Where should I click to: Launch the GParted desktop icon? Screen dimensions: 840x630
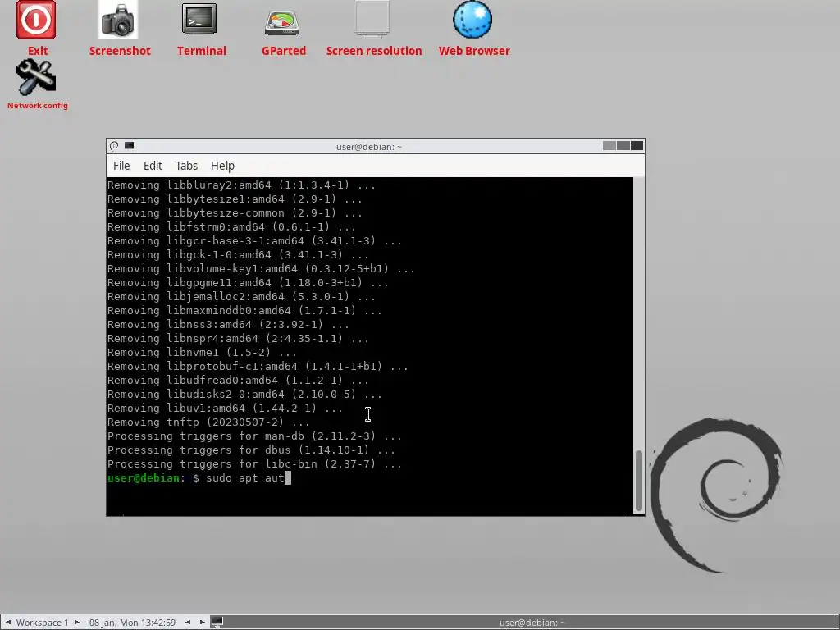point(282,23)
